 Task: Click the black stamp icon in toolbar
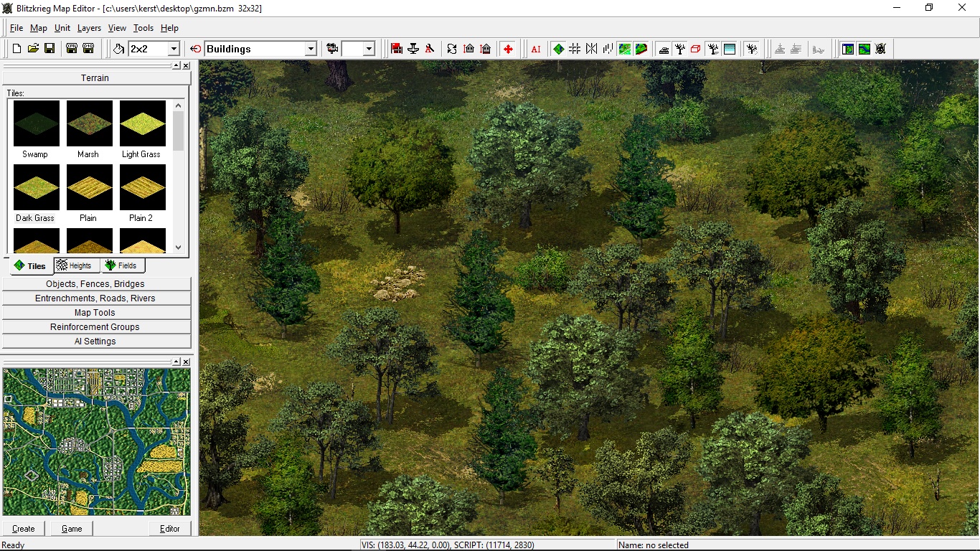413,49
